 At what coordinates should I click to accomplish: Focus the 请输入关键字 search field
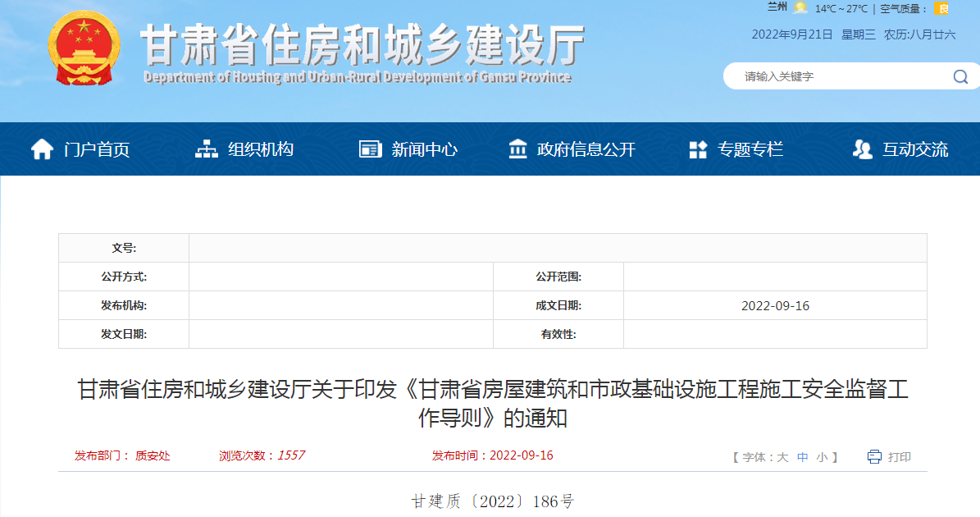tap(836, 76)
